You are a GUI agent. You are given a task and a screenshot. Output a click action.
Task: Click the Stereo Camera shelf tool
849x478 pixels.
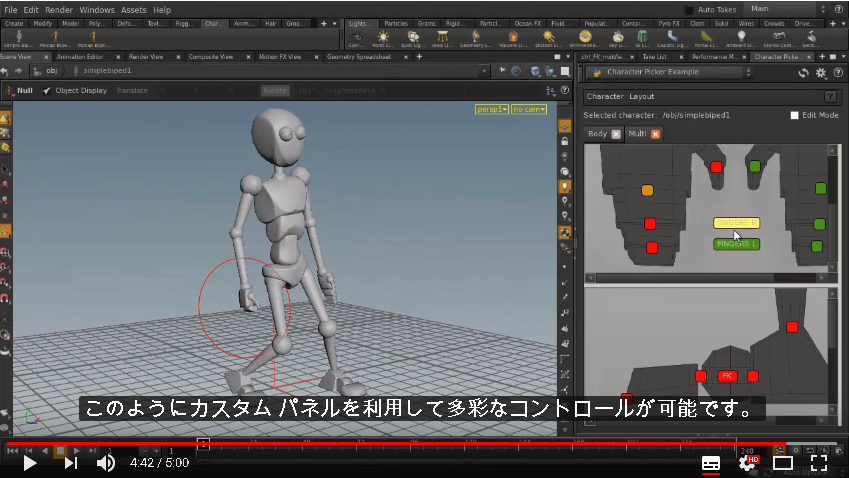(779, 39)
